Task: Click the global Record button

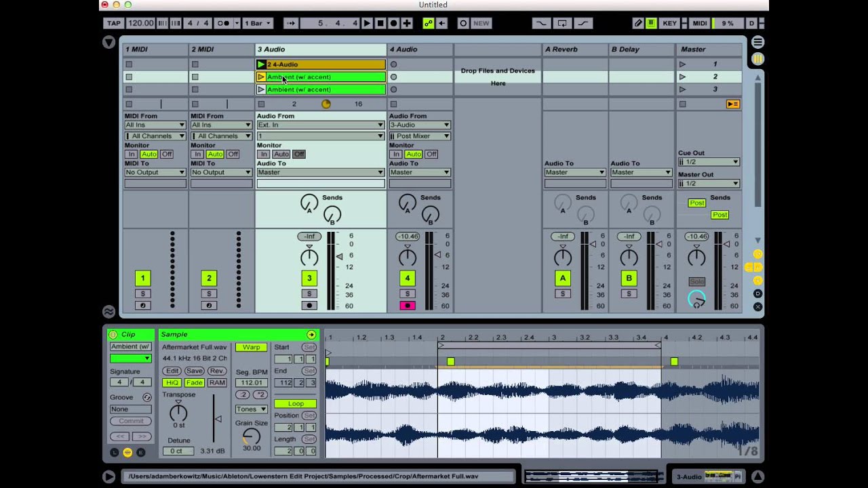Action: (393, 23)
